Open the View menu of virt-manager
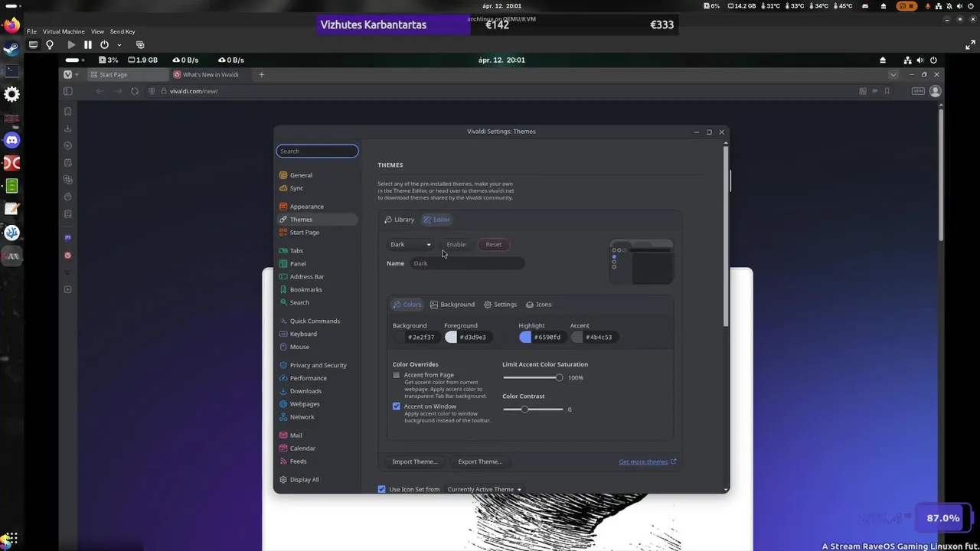 click(x=97, y=31)
